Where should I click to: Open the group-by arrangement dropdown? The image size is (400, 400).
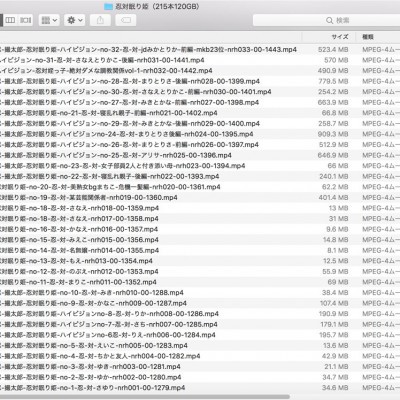(49, 20)
